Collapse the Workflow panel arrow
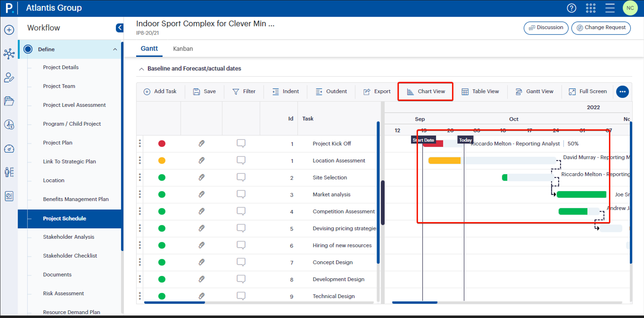The image size is (644, 318). tap(120, 28)
